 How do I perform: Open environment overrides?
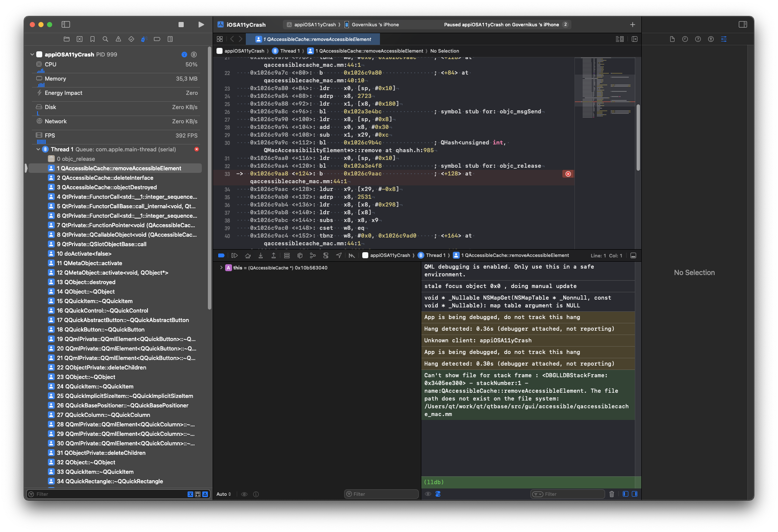(x=326, y=256)
